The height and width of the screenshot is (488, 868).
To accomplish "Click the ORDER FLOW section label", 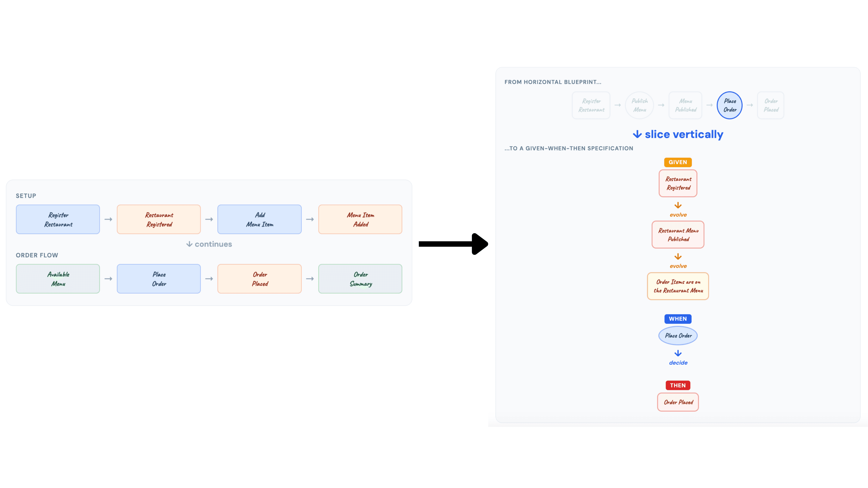I will click(37, 255).
